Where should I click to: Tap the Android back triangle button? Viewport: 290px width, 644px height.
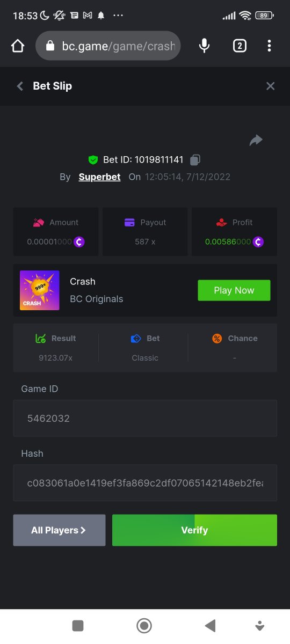[210, 625]
